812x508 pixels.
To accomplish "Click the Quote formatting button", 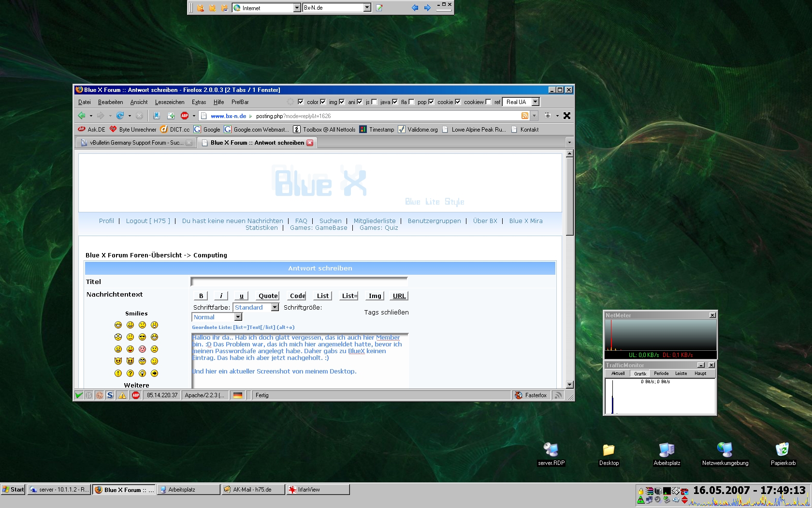I will [x=268, y=296].
